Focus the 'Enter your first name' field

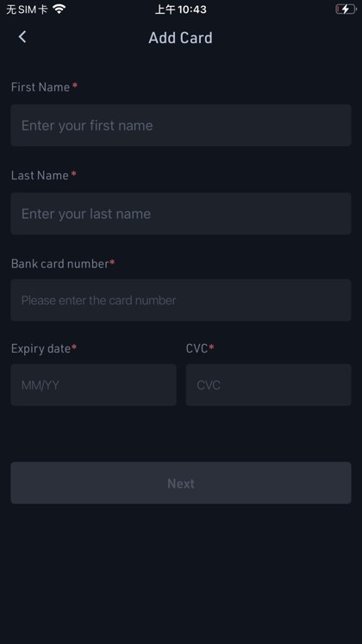click(181, 125)
